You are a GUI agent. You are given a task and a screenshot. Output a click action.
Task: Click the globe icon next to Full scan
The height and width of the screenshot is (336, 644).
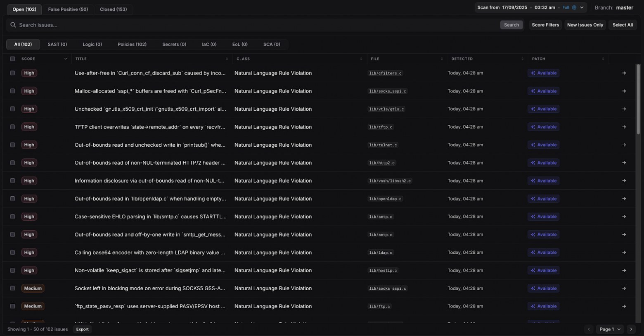coord(574,7)
